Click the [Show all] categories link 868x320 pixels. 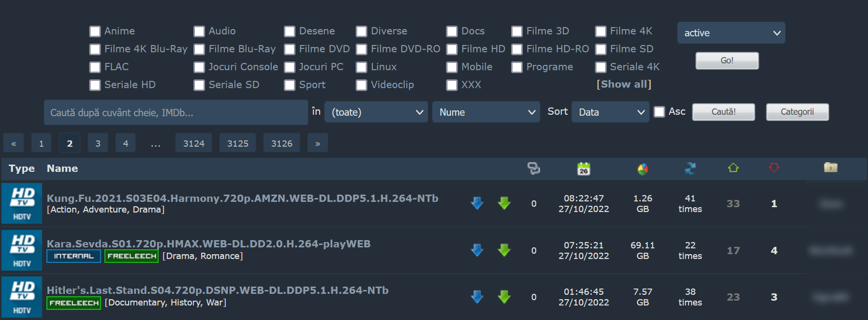point(624,84)
